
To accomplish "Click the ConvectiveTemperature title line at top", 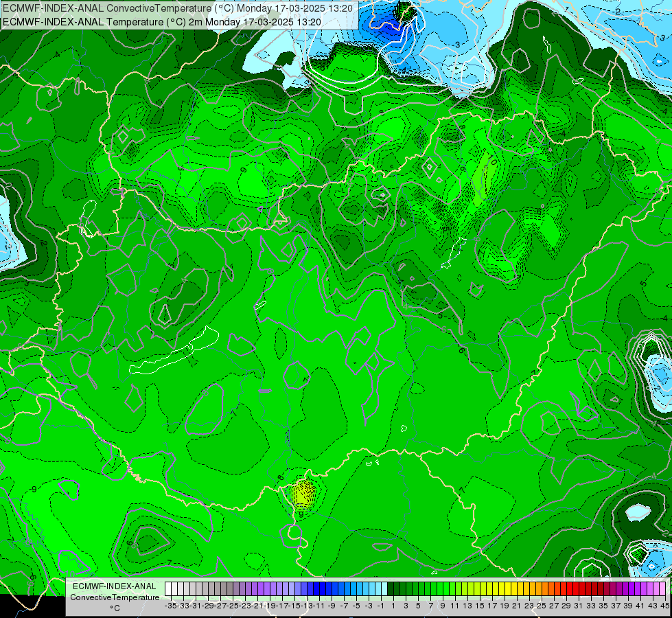I will click(178, 8).
